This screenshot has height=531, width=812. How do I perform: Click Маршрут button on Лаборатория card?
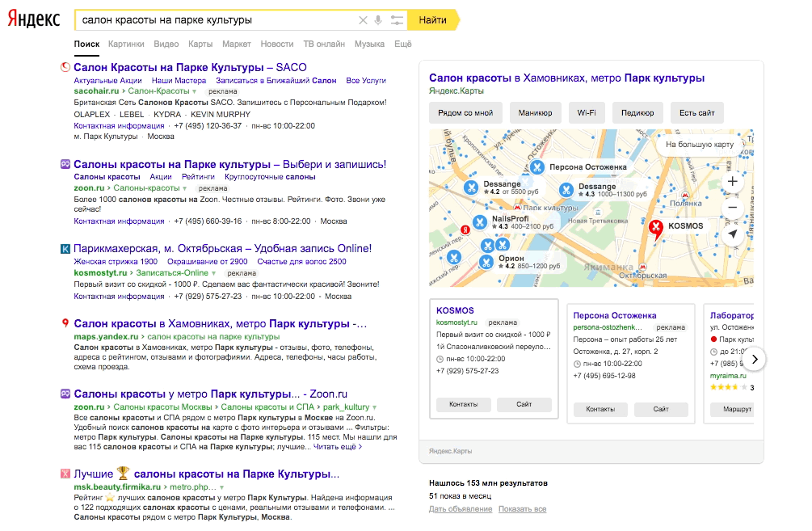pos(732,409)
